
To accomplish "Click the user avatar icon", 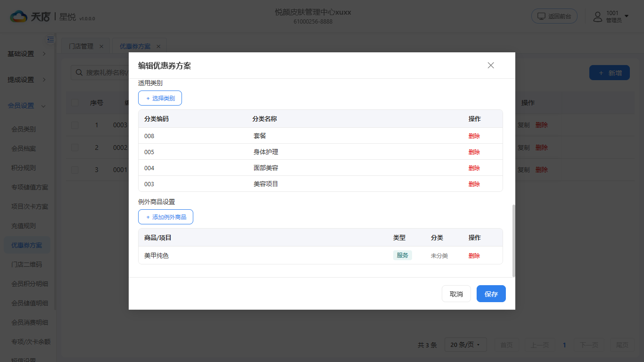I will pyautogui.click(x=598, y=17).
